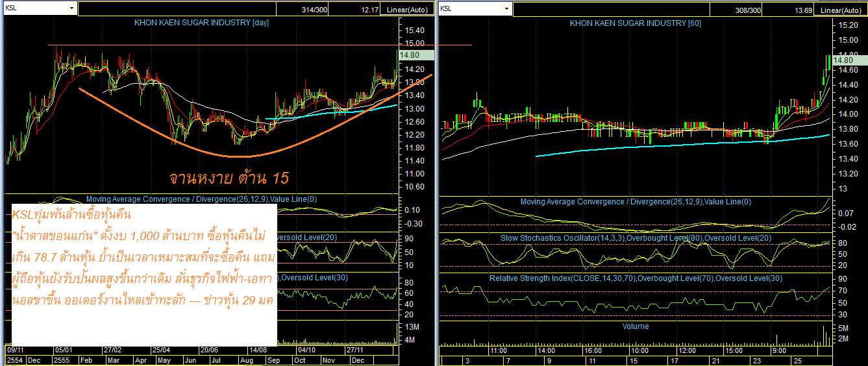Image resolution: width=868 pixels, height=366 pixels.
Task: Click the 10.60 price label on daily chart axis
Action: pyautogui.click(x=415, y=186)
